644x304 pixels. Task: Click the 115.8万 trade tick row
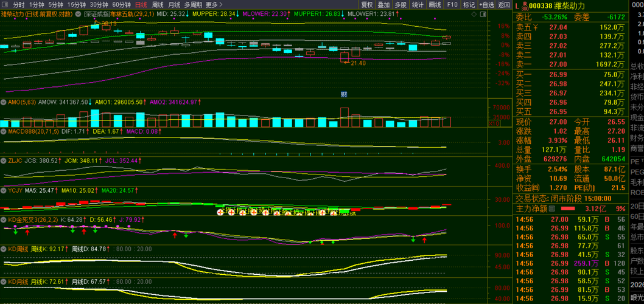pyautogui.click(x=571, y=228)
